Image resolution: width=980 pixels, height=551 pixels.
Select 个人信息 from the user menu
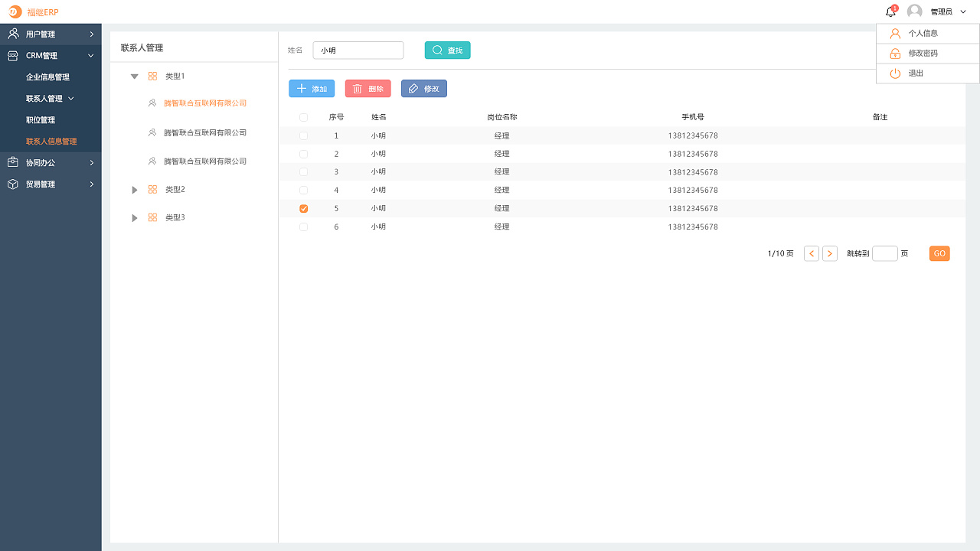click(923, 34)
